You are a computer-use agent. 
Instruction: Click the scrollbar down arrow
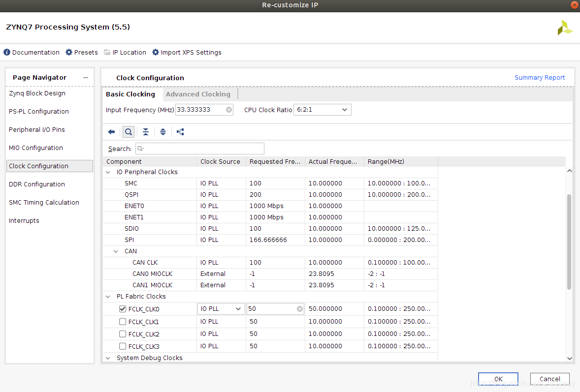pyautogui.click(x=569, y=359)
